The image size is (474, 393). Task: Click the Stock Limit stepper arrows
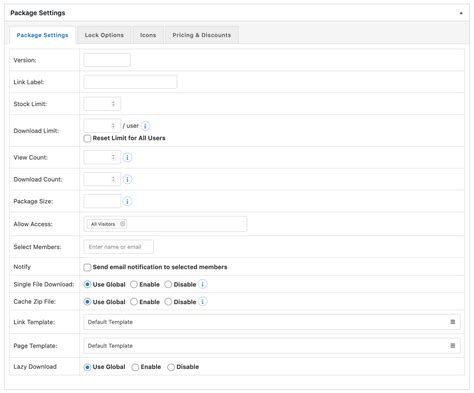113,104
